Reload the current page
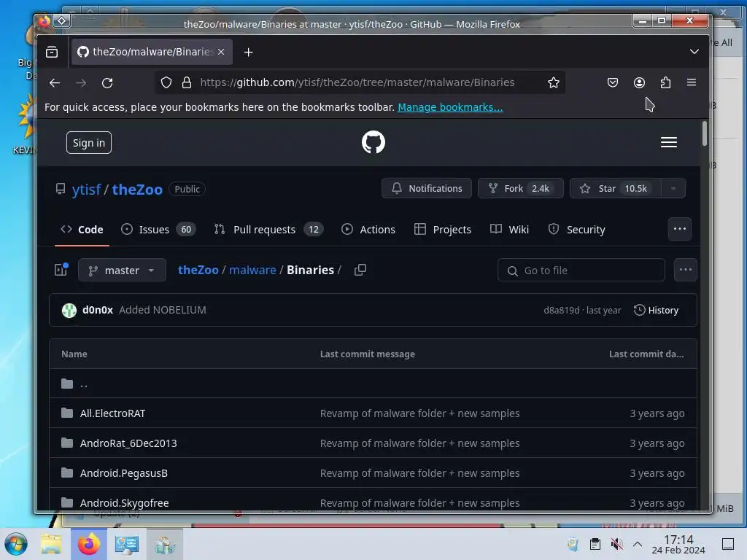 [107, 83]
